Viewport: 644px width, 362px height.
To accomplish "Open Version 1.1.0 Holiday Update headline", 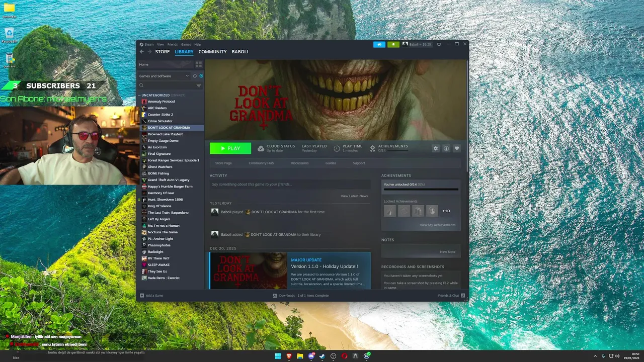I will click(x=324, y=266).
